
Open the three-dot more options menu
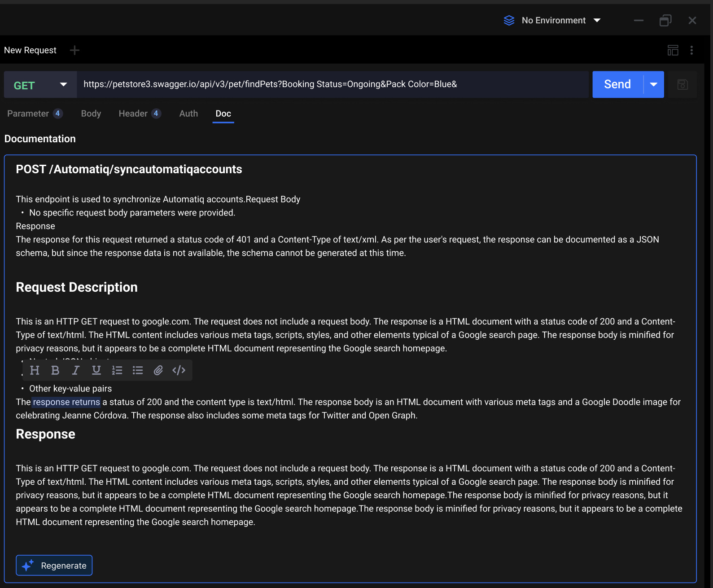[691, 50]
